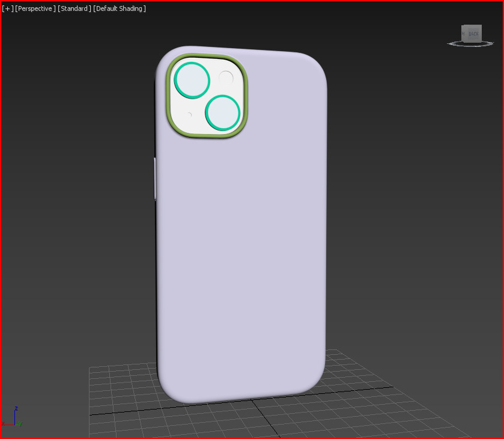Open the Default Shading viewport menu
This screenshot has height=439, width=504.
[x=120, y=8]
